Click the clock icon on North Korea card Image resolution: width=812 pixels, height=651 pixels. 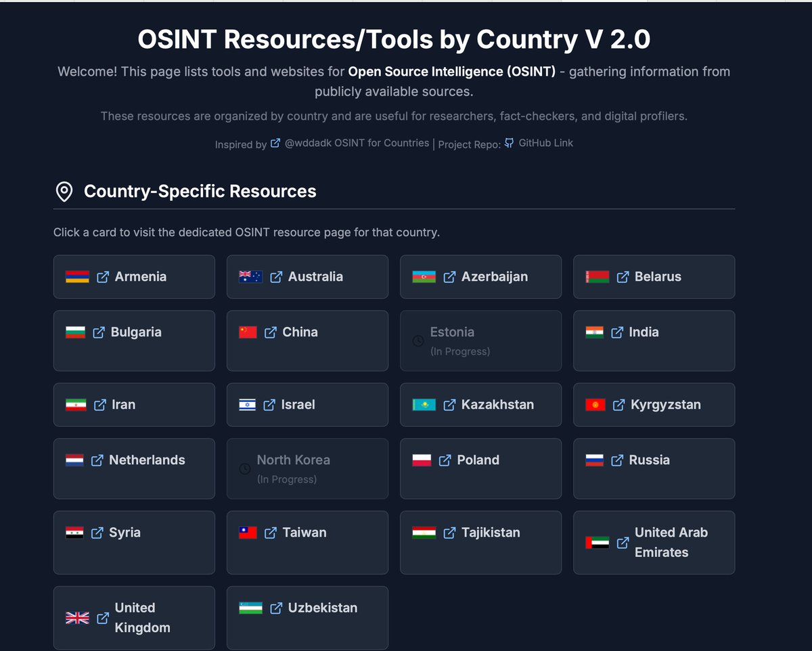coord(245,468)
